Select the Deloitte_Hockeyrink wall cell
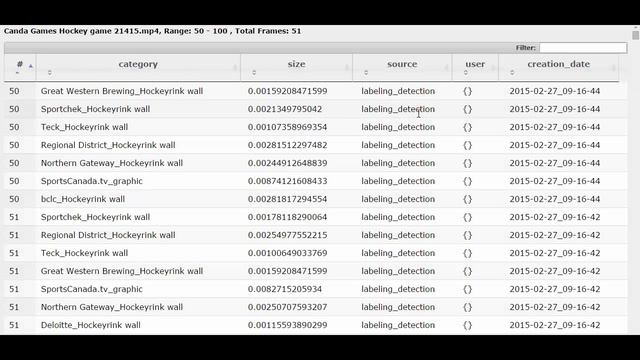 click(x=90, y=325)
